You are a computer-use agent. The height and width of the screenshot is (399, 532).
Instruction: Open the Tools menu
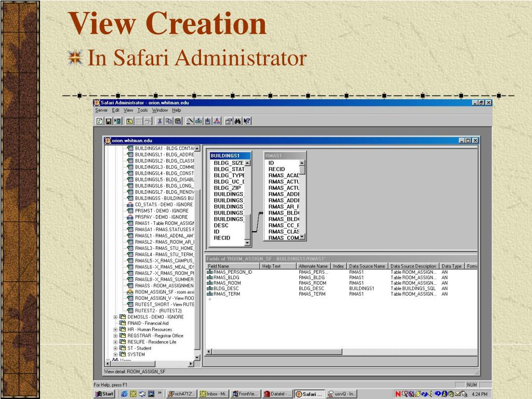point(142,110)
